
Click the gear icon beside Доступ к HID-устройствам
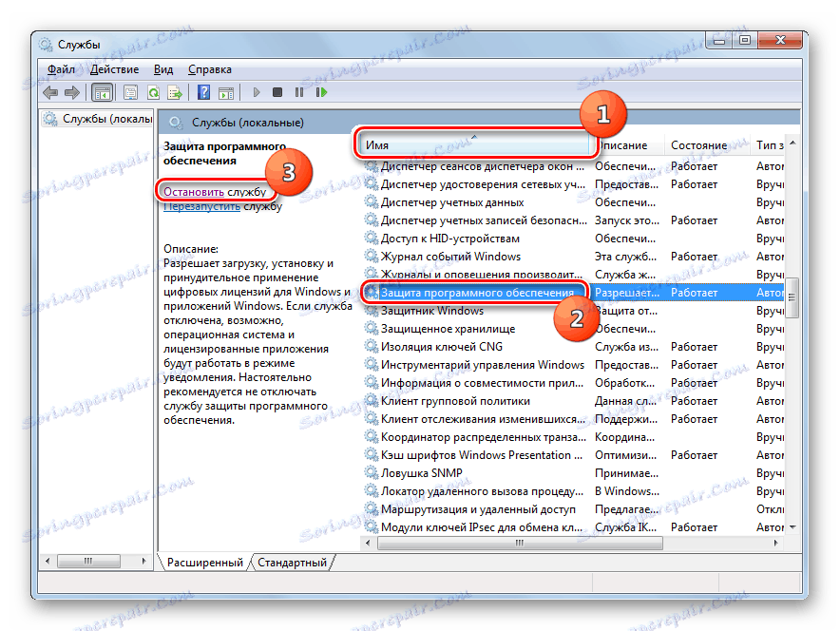(371, 238)
